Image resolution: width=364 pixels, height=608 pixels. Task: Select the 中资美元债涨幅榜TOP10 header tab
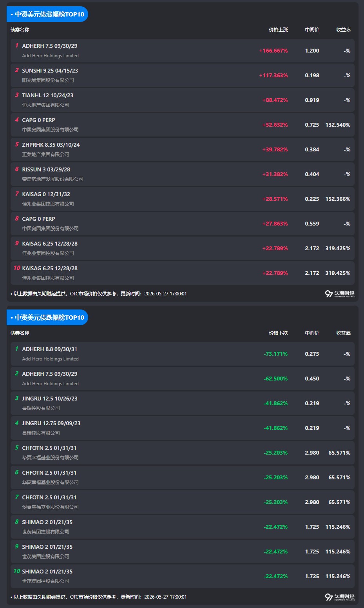pos(47,14)
